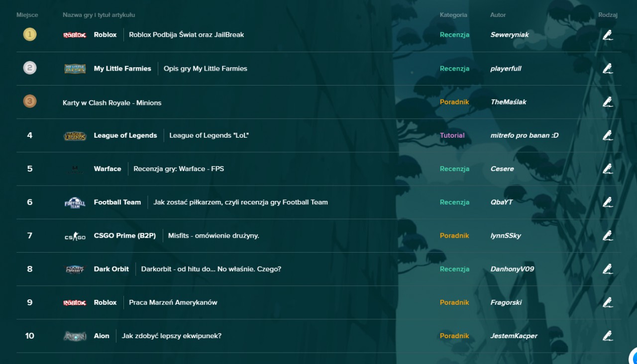Open author playerfull's profile
Image resolution: width=637 pixels, height=364 pixels.
click(506, 69)
